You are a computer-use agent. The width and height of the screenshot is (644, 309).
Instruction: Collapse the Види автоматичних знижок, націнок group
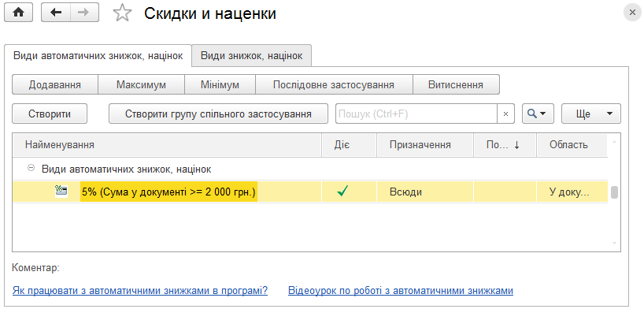[31, 168]
